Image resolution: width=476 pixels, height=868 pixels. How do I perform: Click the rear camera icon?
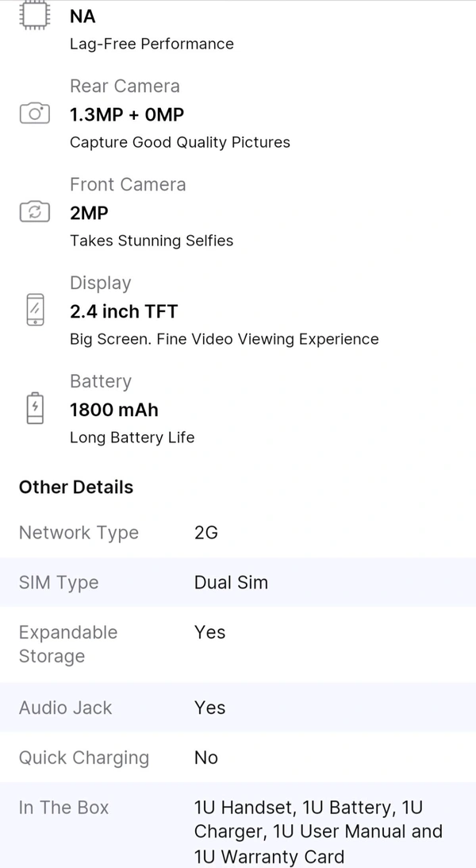35,114
